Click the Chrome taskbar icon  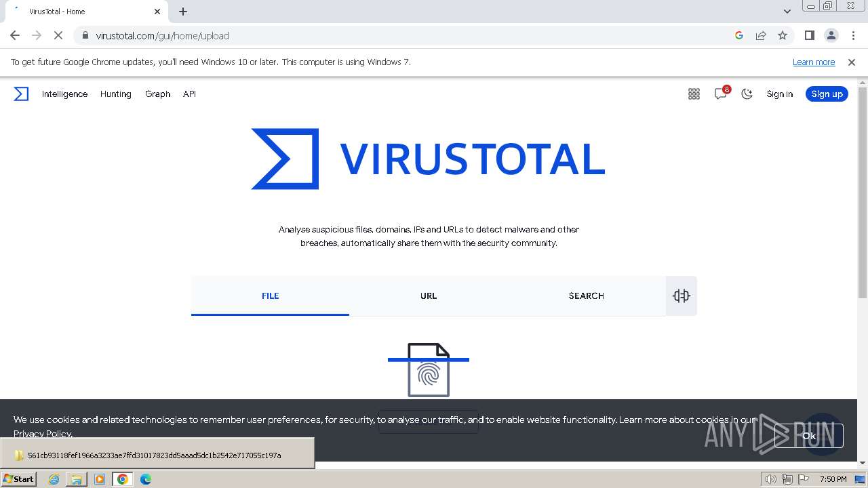point(123,479)
